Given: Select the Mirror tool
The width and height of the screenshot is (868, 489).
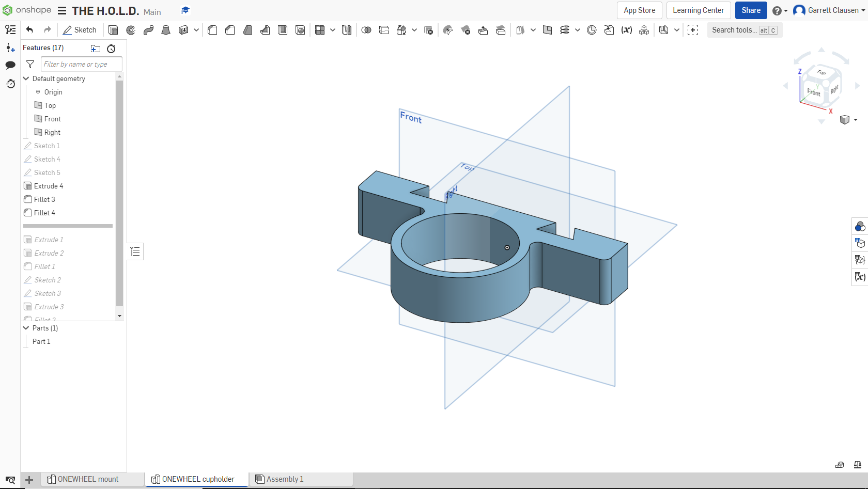Looking at the screenshot, I should click(x=347, y=30).
